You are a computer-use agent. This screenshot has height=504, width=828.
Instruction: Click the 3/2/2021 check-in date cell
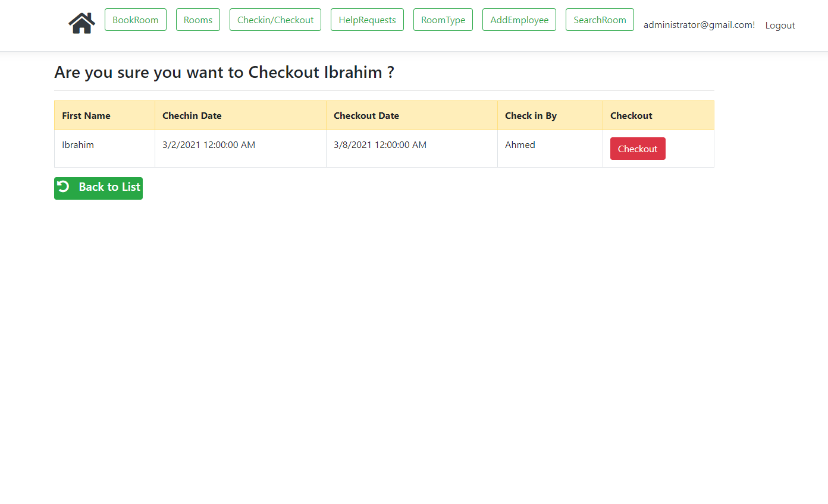click(x=209, y=145)
